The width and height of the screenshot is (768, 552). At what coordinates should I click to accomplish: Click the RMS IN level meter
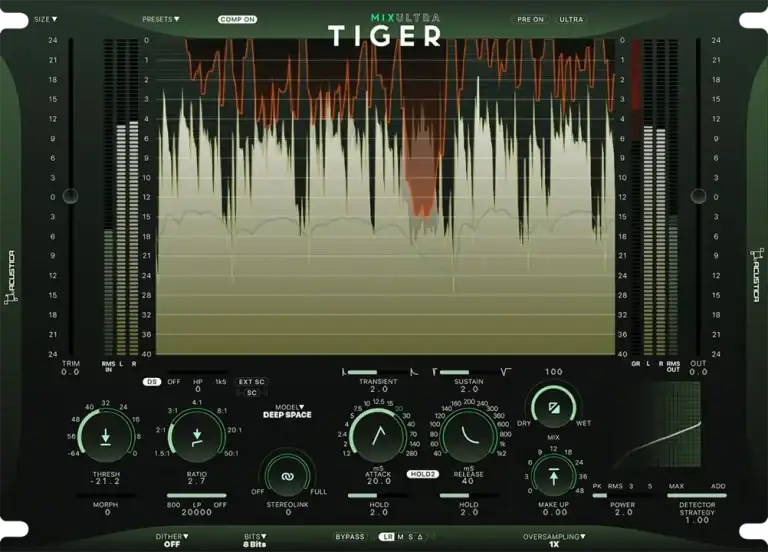pyautogui.click(x=109, y=197)
